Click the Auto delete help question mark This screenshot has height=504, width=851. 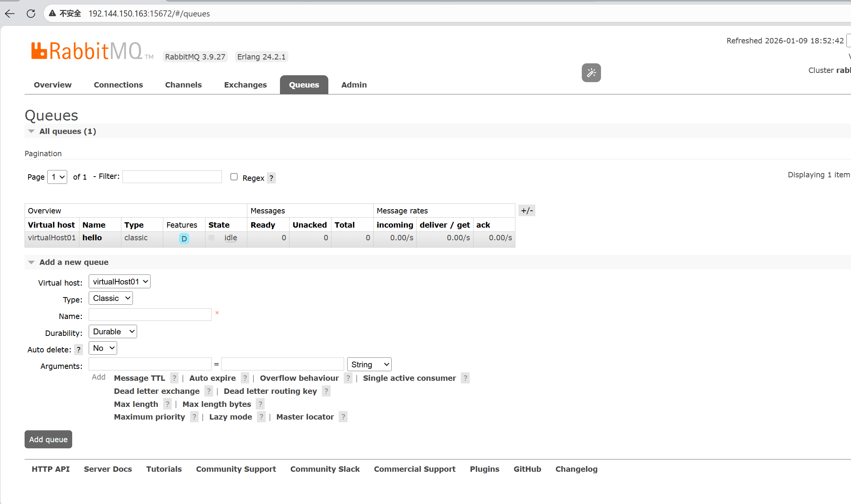(78, 350)
